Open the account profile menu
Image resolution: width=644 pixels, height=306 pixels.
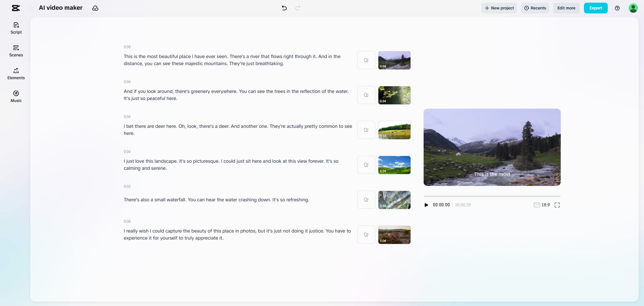pos(633,8)
